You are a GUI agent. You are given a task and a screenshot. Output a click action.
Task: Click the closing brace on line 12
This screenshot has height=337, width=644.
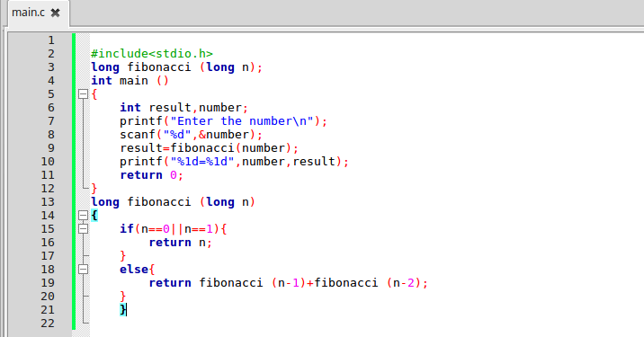click(94, 189)
